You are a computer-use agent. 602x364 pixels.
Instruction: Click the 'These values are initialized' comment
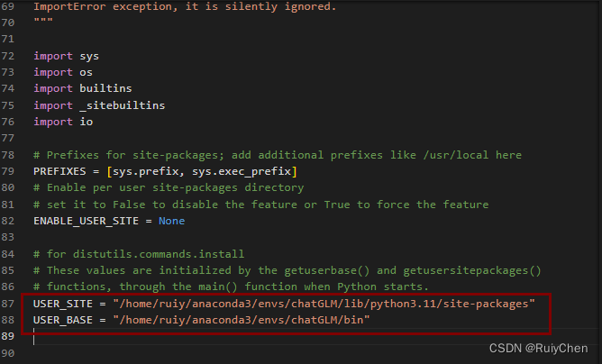pyautogui.click(x=287, y=270)
